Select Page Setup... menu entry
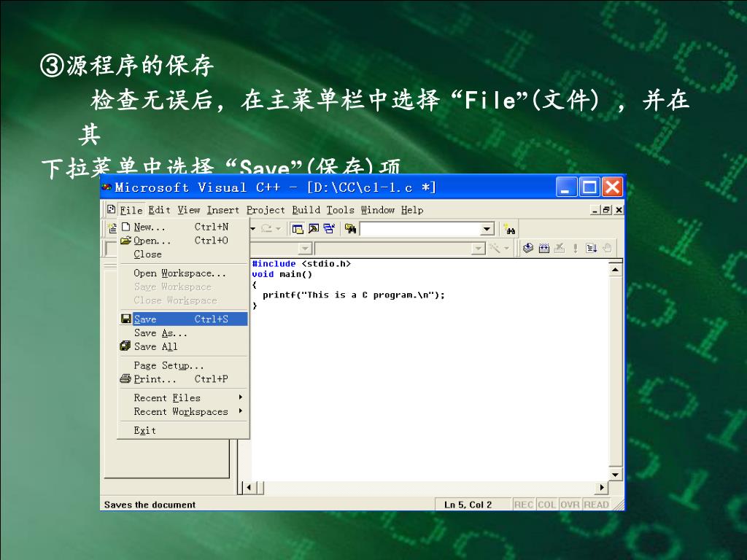747x560 pixels. [183, 365]
